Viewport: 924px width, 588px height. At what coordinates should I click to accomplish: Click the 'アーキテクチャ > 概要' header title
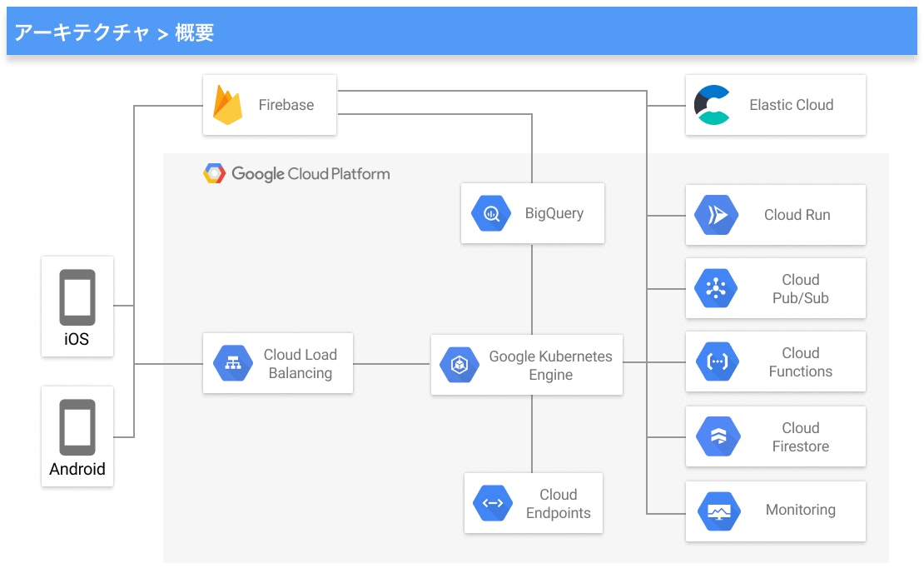pos(114,32)
